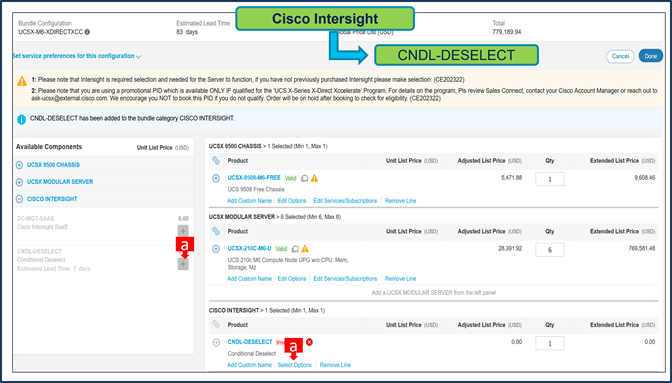Click the Done button

pyautogui.click(x=651, y=57)
